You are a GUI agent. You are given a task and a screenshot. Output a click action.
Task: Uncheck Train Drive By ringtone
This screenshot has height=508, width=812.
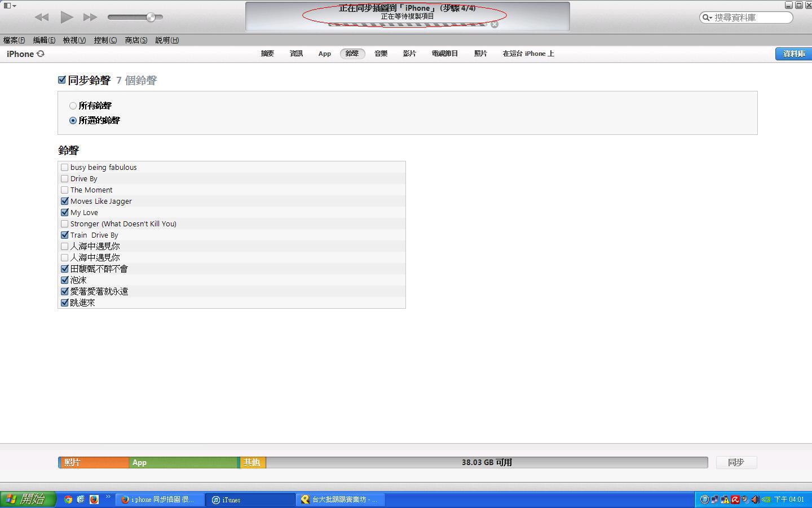pyautogui.click(x=64, y=235)
